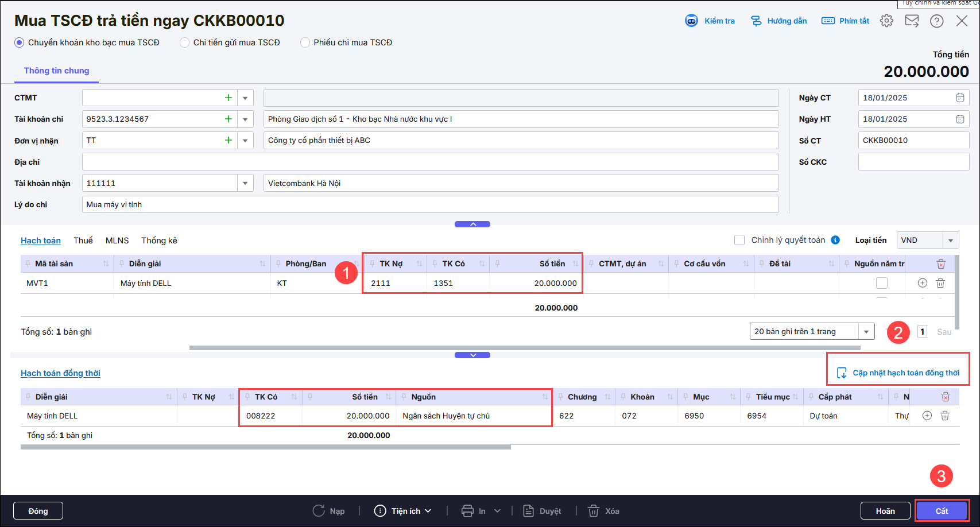Screen dimensions: 980x527
Task: Select Chi tiền gửi mua TSCĐ option
Action: [x=185, y=42]
